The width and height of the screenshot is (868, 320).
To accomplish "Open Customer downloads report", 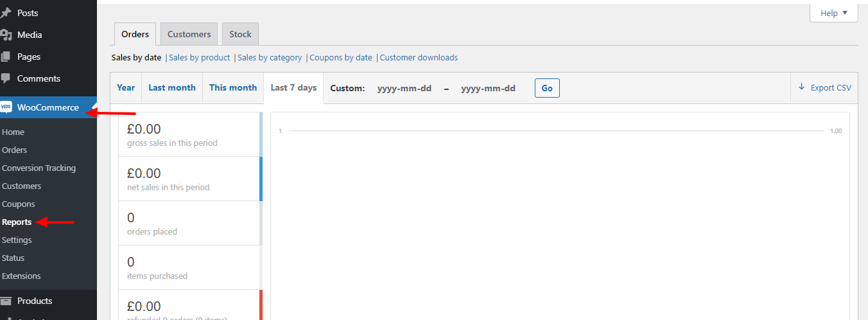I will [419, 57].
